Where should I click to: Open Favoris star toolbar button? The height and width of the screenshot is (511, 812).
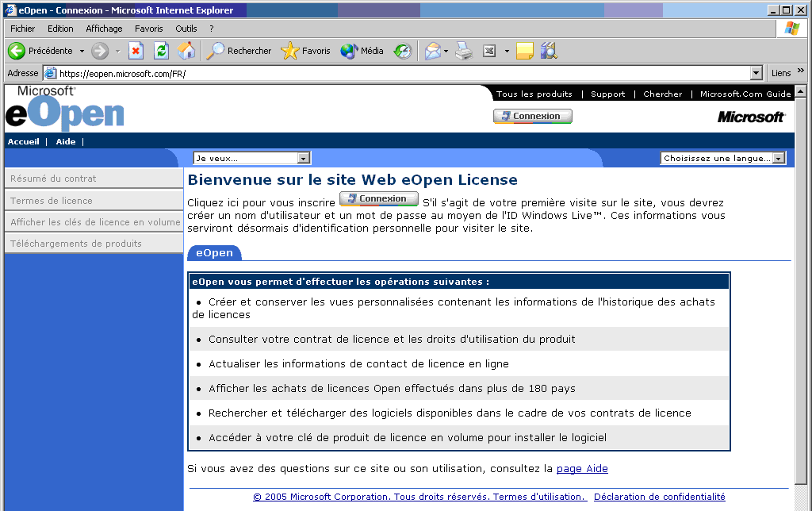[305, 51]
